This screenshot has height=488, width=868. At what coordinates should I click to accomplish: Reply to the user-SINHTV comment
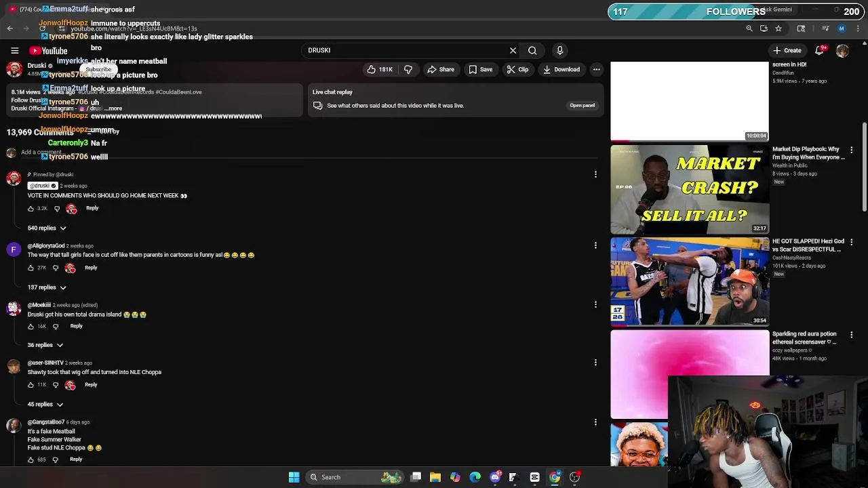(91, 384)
